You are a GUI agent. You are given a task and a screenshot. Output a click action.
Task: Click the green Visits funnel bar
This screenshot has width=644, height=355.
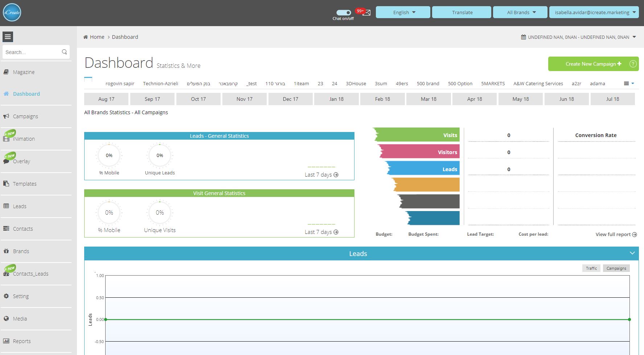click(x=416, y=135)
